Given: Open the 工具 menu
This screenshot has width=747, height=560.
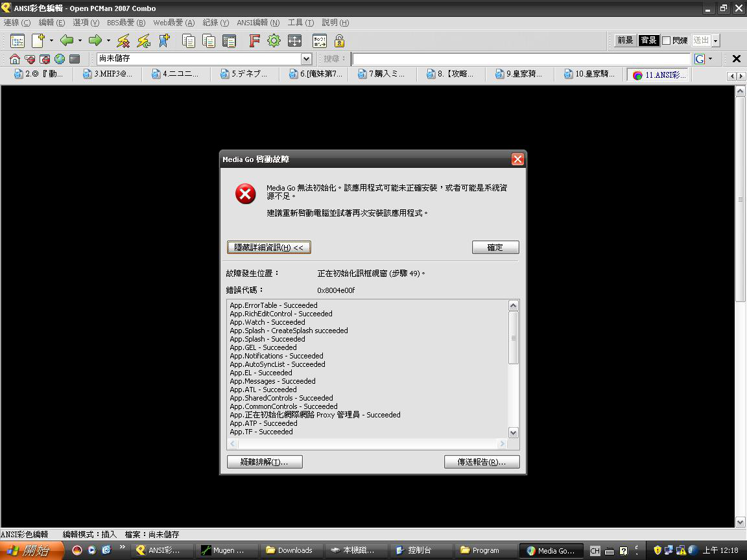Looking at the screenshot, I should [301, 23].
